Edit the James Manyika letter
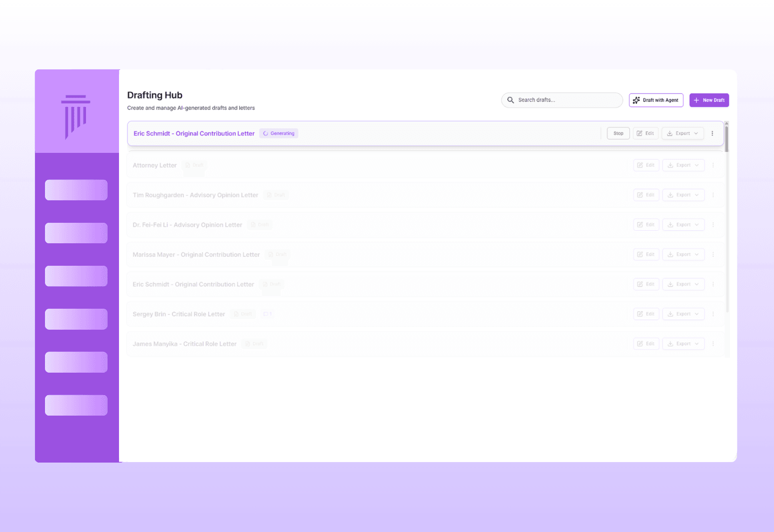Screen dimensions: 774x532 [x=646, y=344]
